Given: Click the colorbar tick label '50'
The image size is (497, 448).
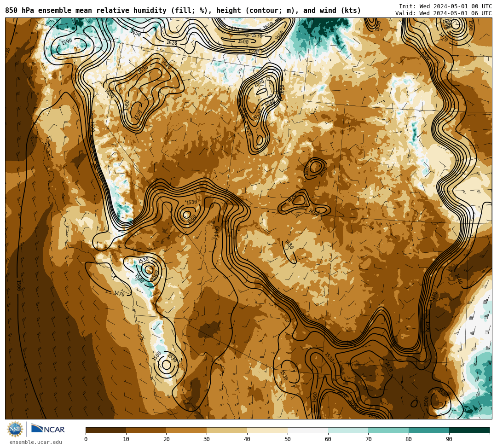Looking at the screenshot, I should coord(288,439).
